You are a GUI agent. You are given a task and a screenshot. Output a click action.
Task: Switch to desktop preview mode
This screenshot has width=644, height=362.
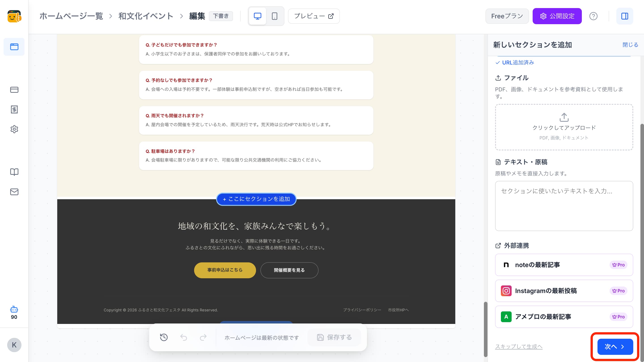tap(258, 16)
